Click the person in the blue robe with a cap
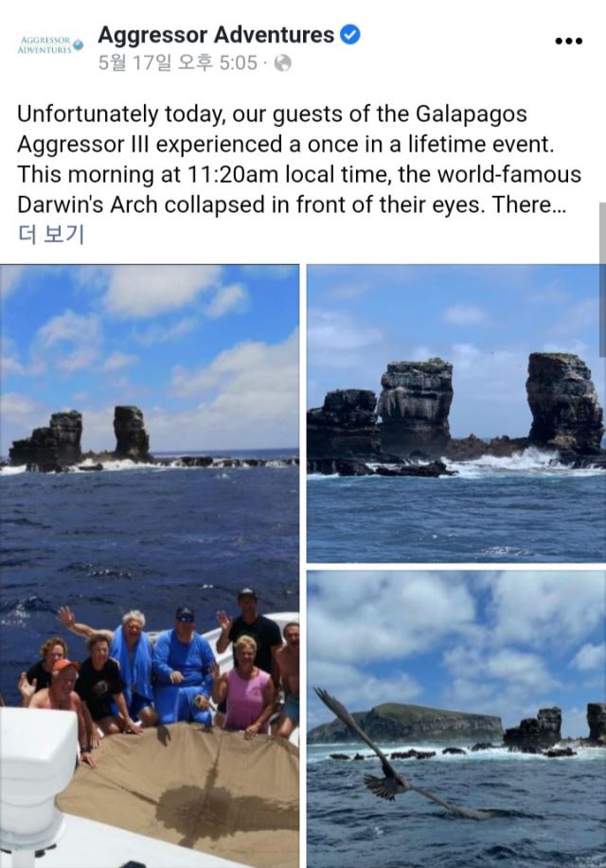The width and height of the screenshot is (606, 868). coord(184,666)
